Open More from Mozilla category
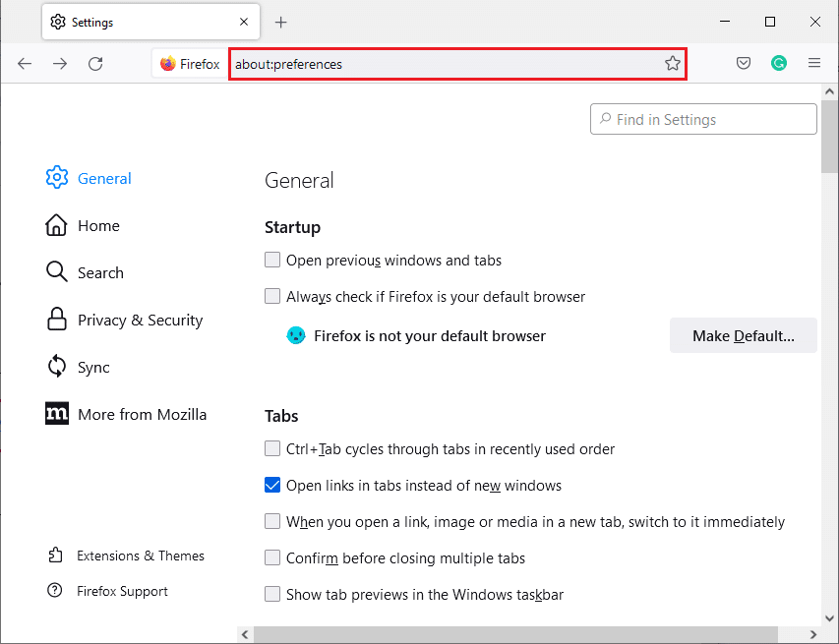The width and height of the screenshot is (839, 644). click(143, 415)
